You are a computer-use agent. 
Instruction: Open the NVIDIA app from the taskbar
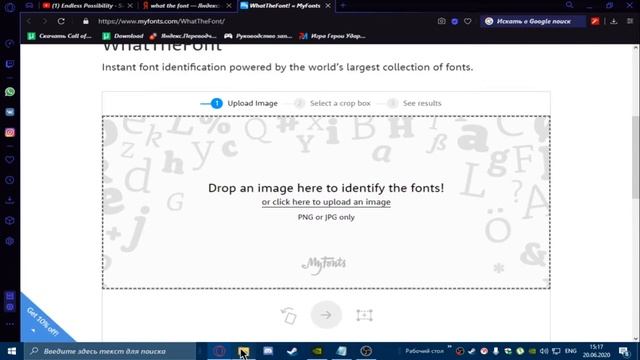pyautogui.click(x=317, y=351)
